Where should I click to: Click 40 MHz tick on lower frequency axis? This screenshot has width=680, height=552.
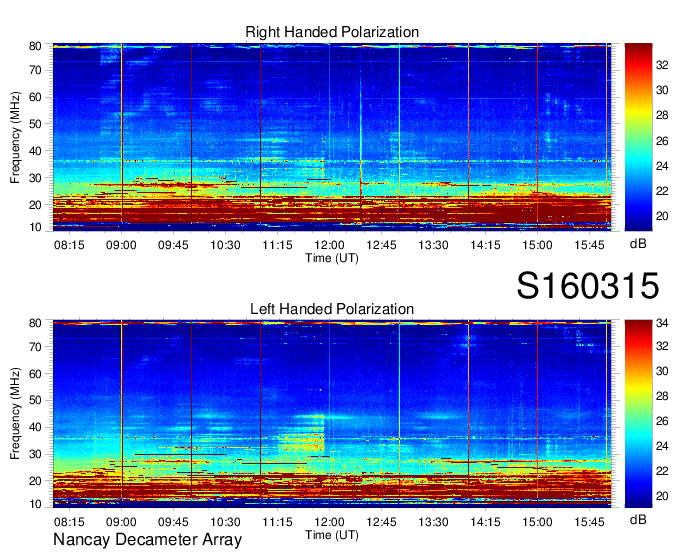35,427
